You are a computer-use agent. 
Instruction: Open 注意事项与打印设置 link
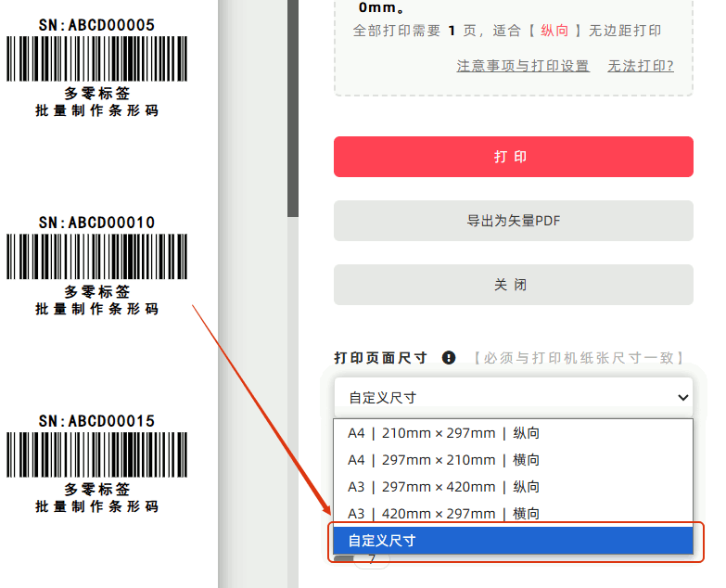click(523, 66)
